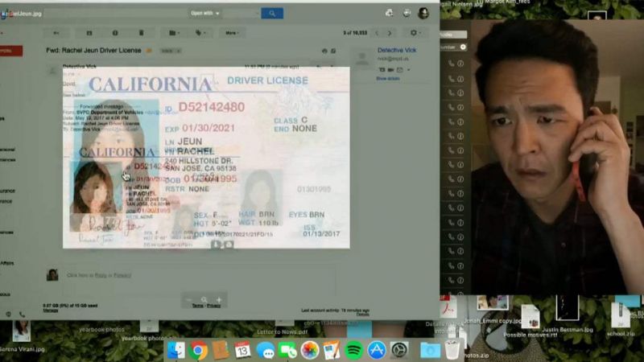The width and height of the screenshot is (644, 362).
Task: Click the zoom in plus button
Action: [x=219, y=300]
